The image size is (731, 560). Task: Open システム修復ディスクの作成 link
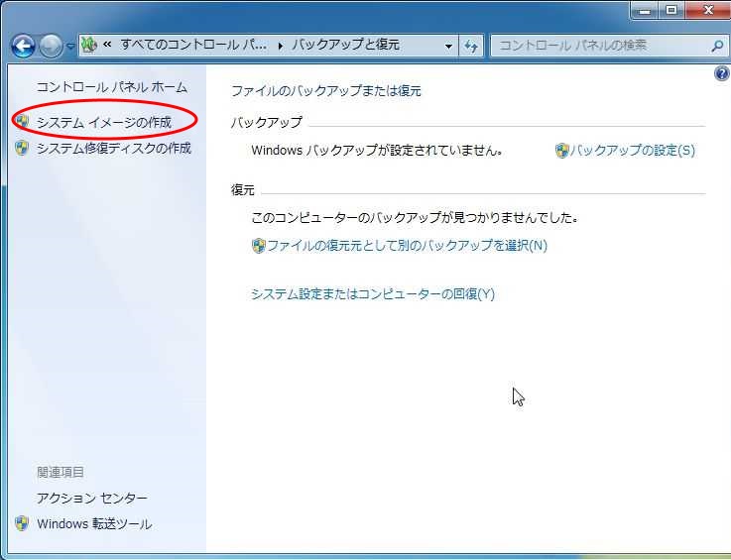(114, 148)
